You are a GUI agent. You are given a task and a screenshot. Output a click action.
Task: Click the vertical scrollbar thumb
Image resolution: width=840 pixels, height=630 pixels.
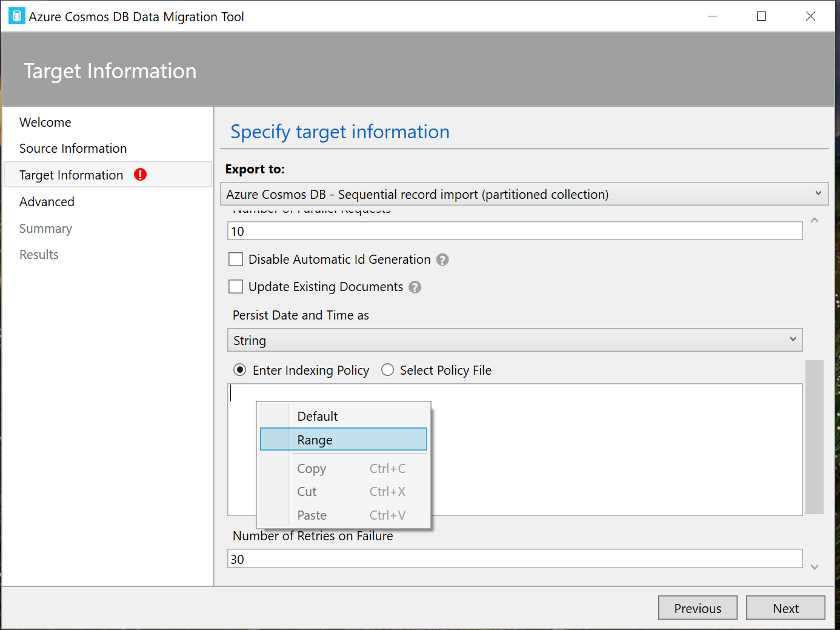pyautogui.click(x=815, y=437)
